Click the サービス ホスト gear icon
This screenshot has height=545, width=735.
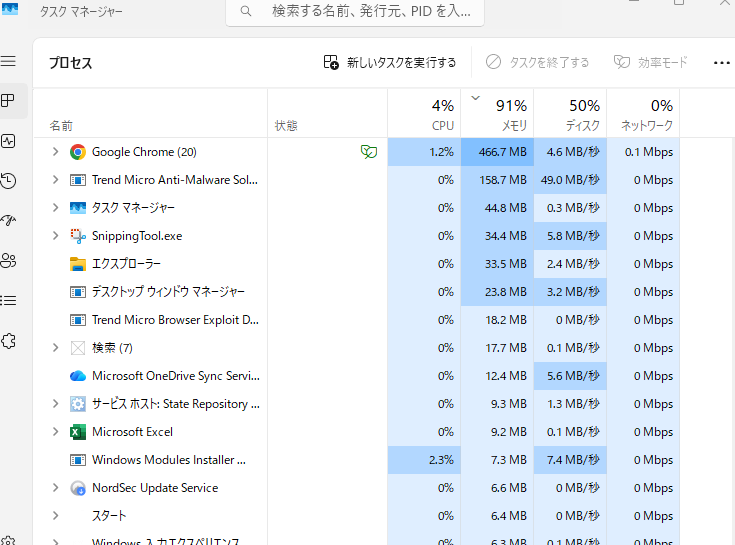pyautogui.click(x=78, y=404)
